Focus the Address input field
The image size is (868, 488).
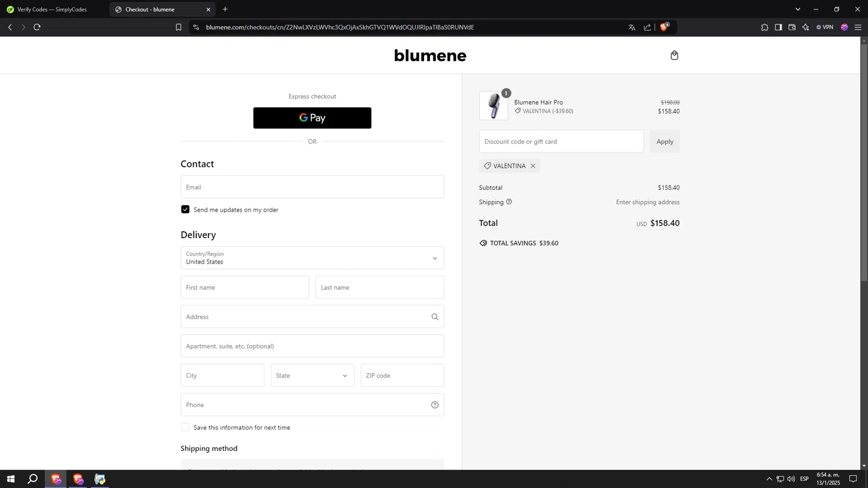click(x=312, y=317)
